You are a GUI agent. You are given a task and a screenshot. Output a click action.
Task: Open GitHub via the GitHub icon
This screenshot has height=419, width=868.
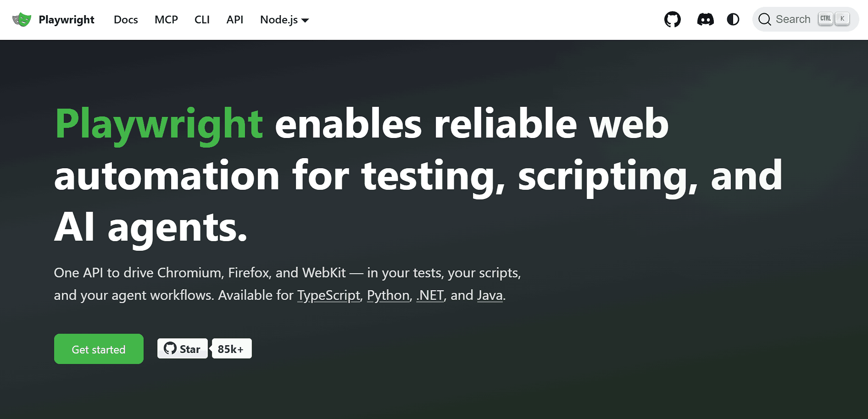673,19
